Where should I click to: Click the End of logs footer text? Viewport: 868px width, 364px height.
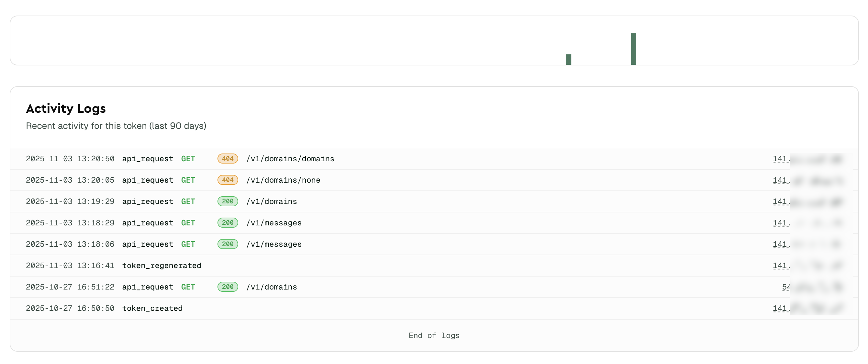[434, 336]
